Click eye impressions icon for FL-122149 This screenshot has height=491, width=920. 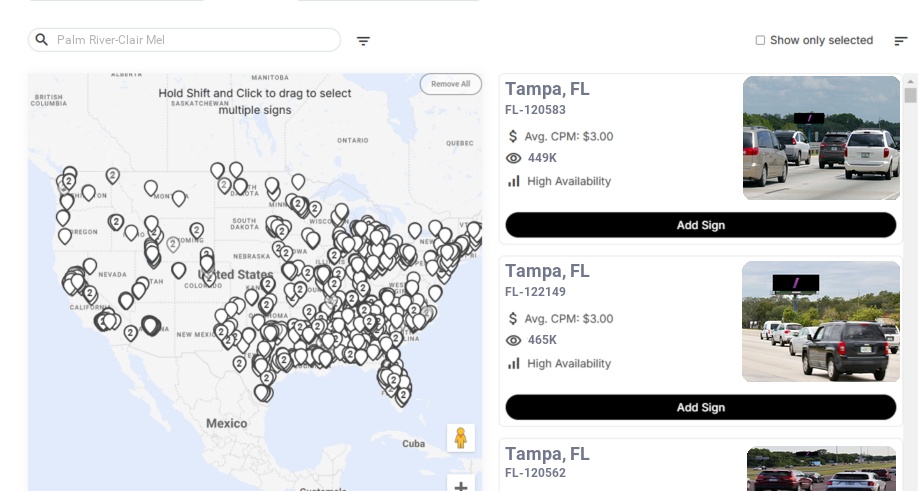click(514, 340)
